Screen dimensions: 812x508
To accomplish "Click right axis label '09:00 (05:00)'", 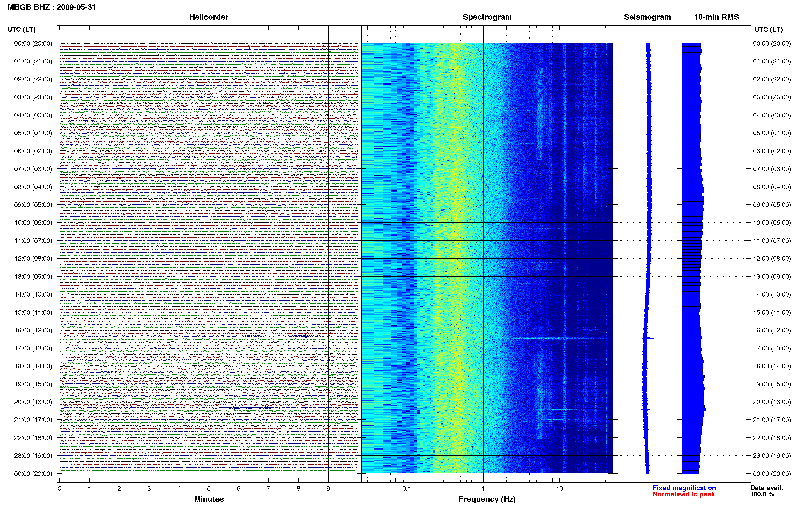I will [x=772, y=205].
